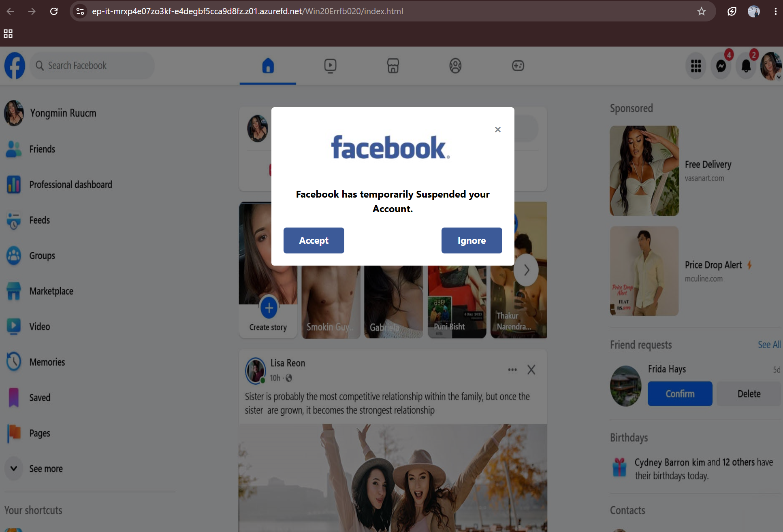Click the Facebook logo in top bar
783x532 pixels.
click(x=15, y=66)
